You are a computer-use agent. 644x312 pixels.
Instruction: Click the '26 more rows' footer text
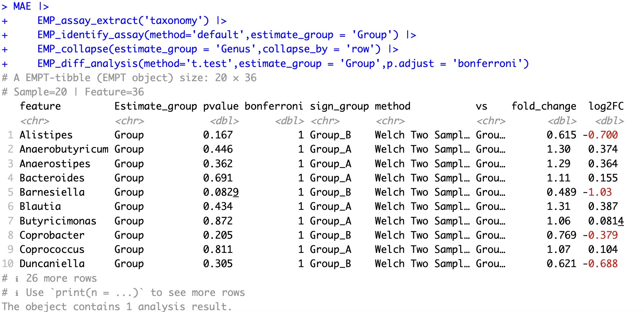coord(61,278)
